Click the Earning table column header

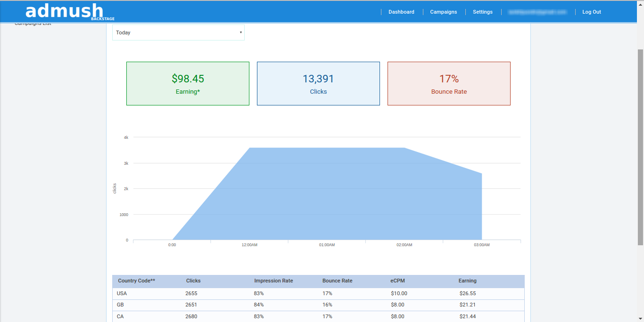[x=467, y=281]
